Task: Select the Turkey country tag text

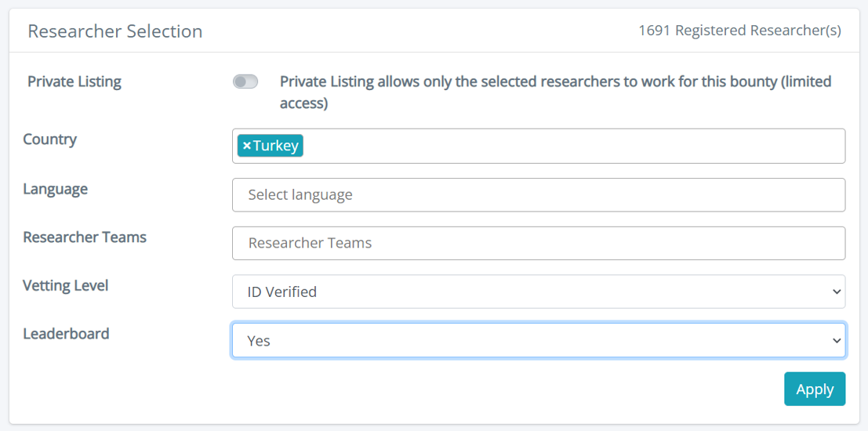Action: coord(275,146)
